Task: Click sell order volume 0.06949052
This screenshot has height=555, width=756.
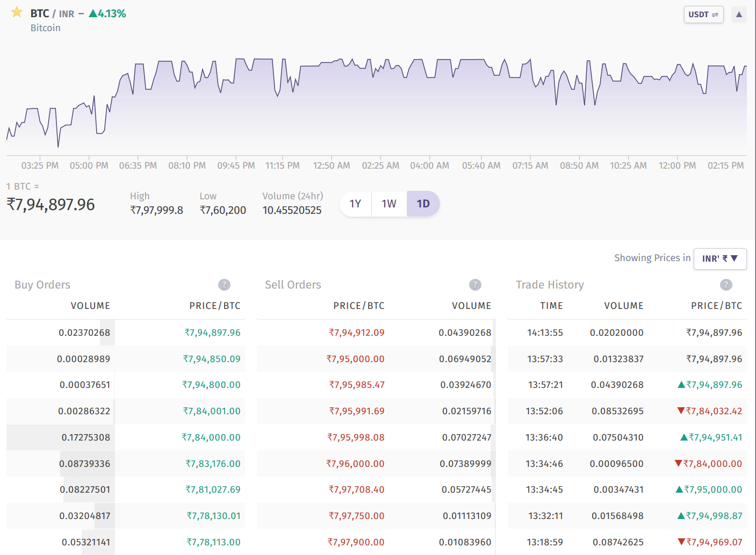Action: (465, 359)
